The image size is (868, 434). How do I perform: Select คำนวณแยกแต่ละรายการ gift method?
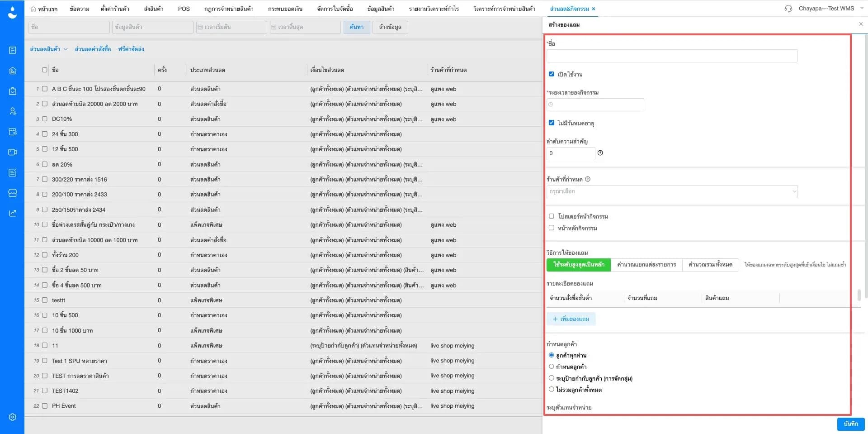(646, 265)
